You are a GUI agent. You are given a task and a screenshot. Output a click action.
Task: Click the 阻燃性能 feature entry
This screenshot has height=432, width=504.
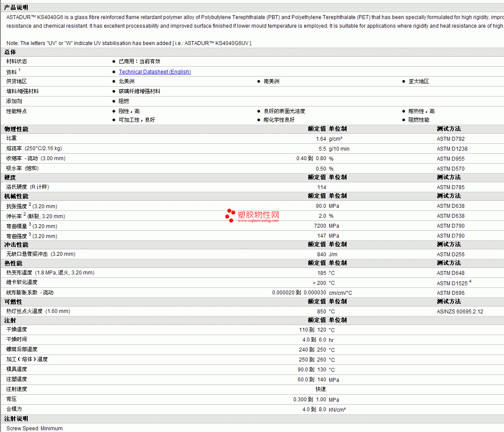419,120
